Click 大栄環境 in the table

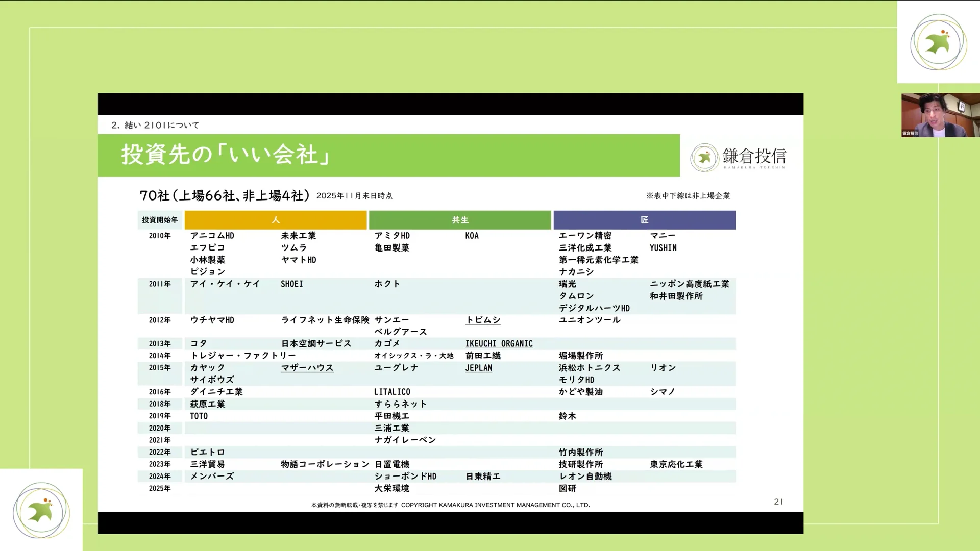point(392,488)
